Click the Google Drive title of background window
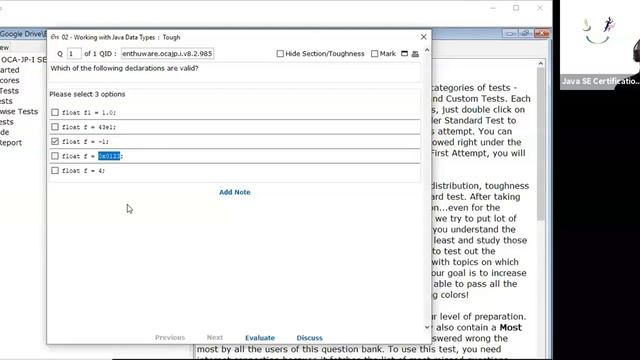640x360 pixels. 22,34
